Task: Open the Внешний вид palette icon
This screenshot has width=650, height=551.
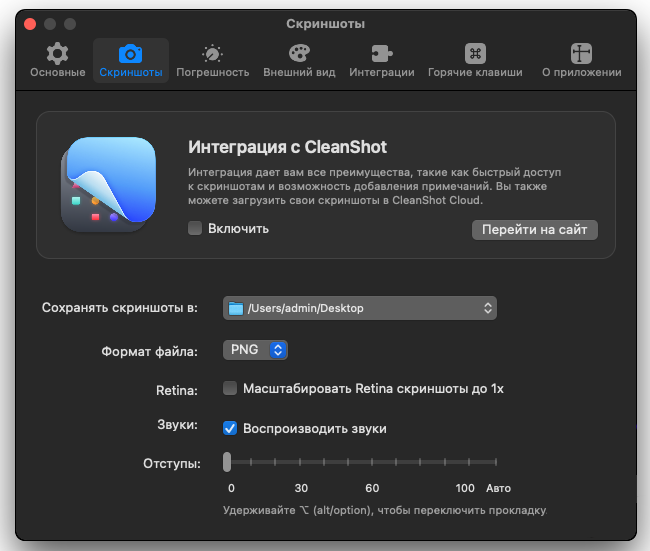Action: pyautogui.click(x=299, y=54)
